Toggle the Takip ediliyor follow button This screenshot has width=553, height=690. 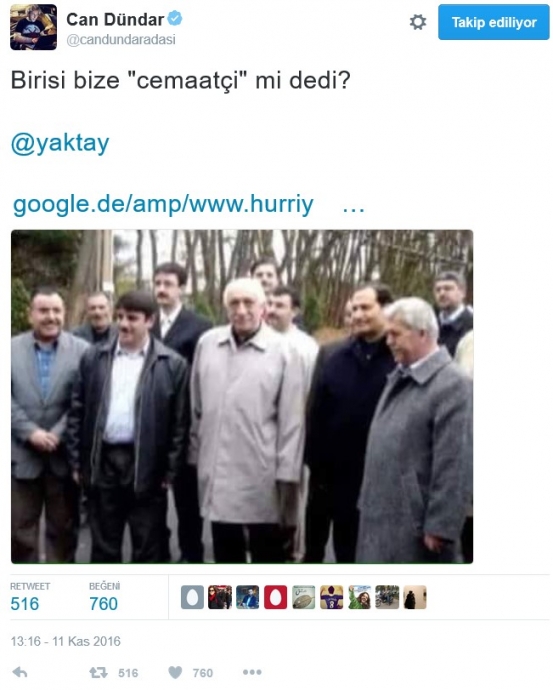494,22
